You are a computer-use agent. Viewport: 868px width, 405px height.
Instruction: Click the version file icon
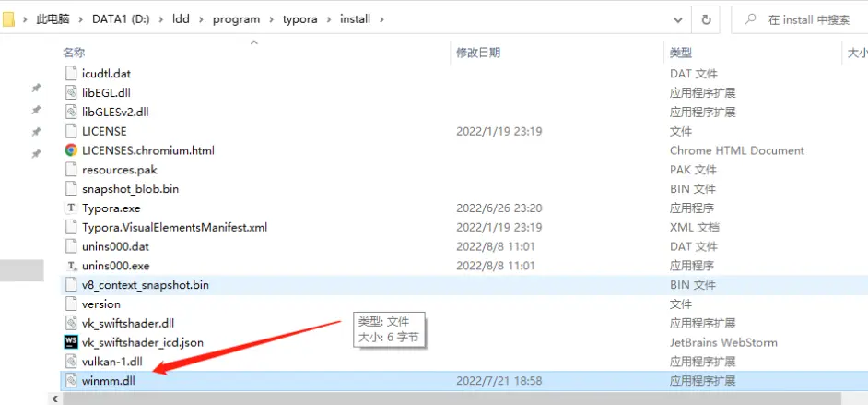click(70, 304)
